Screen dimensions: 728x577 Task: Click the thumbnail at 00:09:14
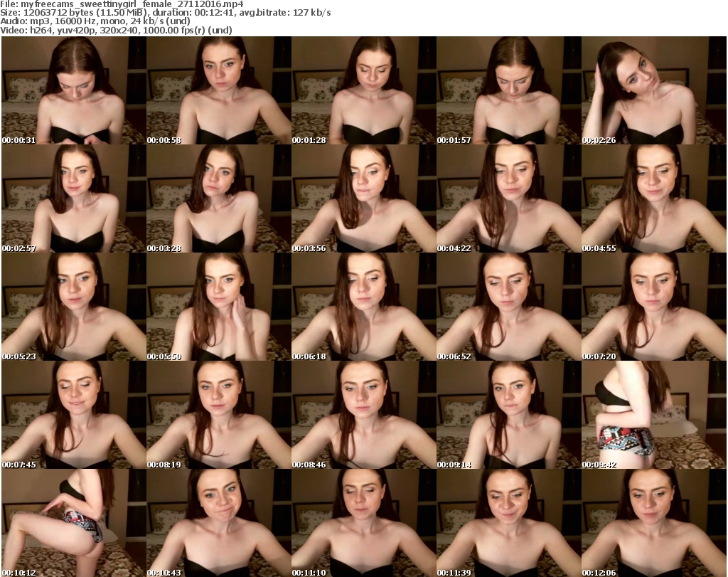point(508,415)
